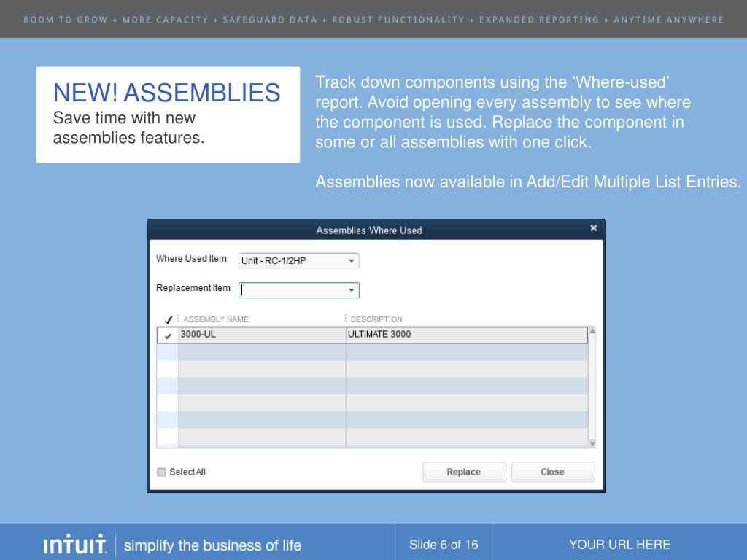Click the Replacement Item label
Screen dimensions: 747x560
coord(193,288)
